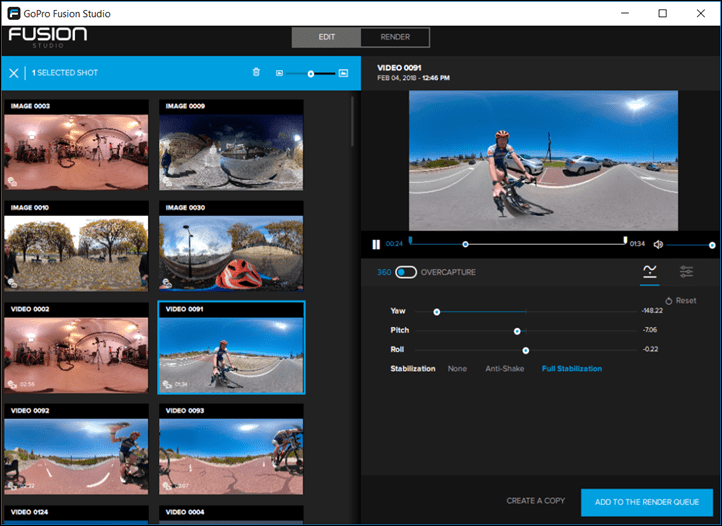Select Video 0092 thumbnail

click(x=76, y=449)
